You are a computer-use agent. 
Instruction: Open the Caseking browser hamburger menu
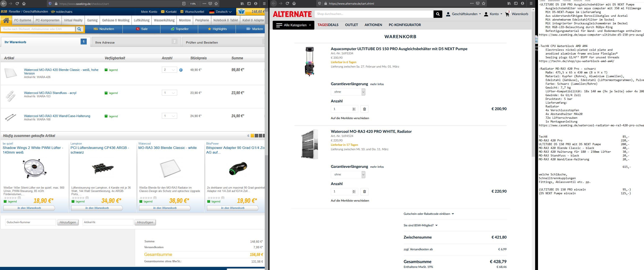pos(264,4)
